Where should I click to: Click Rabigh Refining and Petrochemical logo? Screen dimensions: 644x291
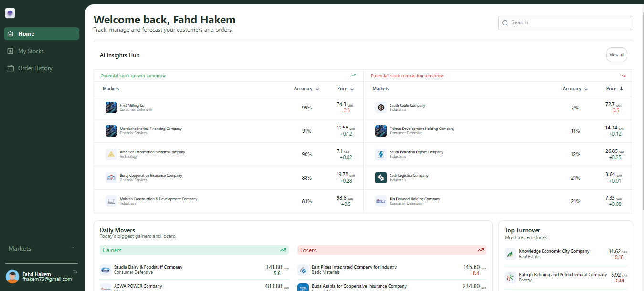click(x=510, y=278)
